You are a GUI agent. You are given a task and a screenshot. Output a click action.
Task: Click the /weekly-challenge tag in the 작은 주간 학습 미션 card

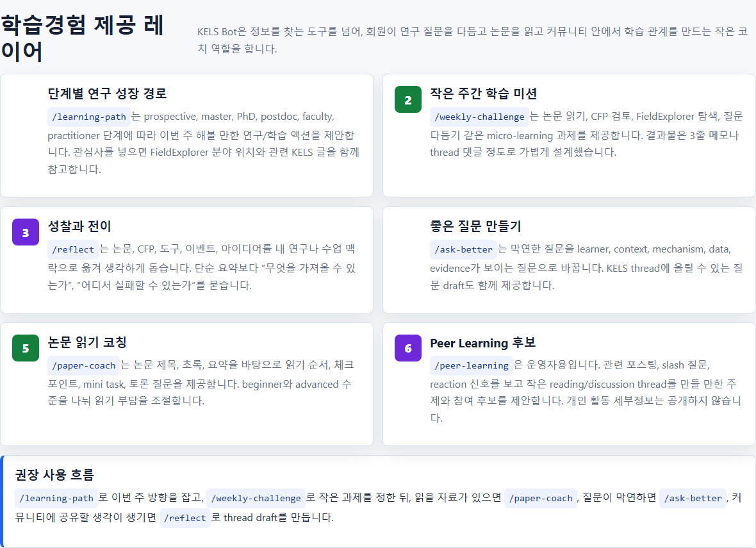[479, 117]
